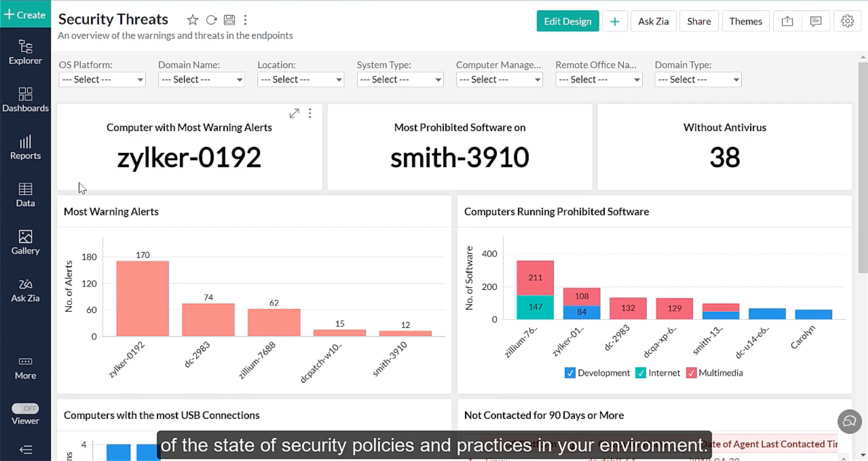Mark dashboard as favorite with star icon
This screenshot has width=868, height=461.
[x=192, y=20]
